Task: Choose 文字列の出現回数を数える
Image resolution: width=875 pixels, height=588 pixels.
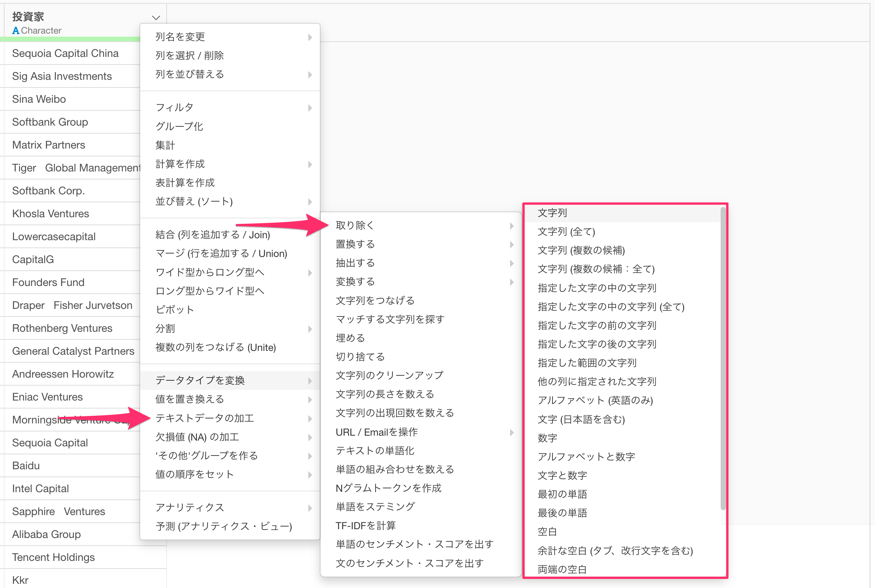Action: click(x=421, y=413)
